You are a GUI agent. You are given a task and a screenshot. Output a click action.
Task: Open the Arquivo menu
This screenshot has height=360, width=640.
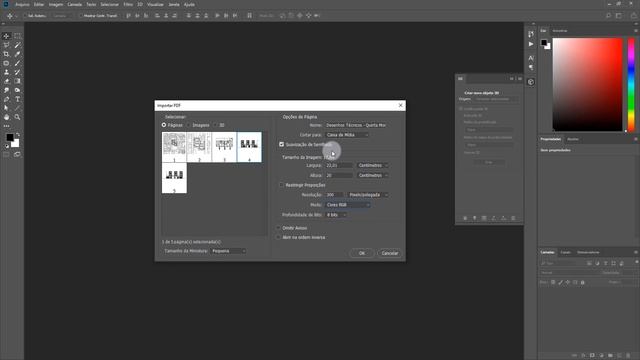click(x=22, y=4)
